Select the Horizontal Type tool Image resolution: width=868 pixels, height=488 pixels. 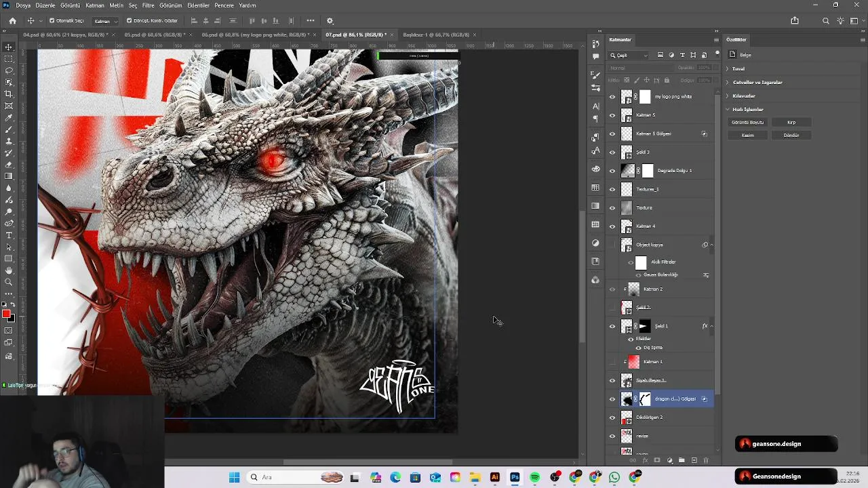[x=9, y=235]
